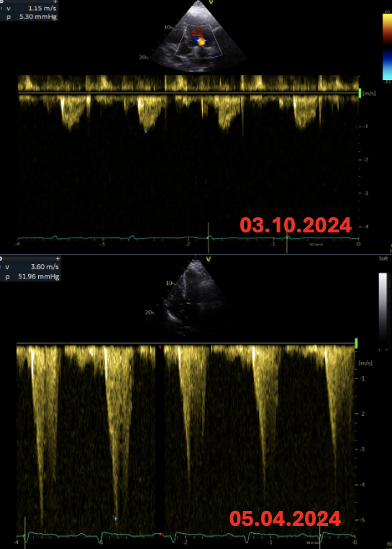Click the plus icon in the 1.15 m/s measurement box
This screenshot has width=392, height=549.
(55, 1)
